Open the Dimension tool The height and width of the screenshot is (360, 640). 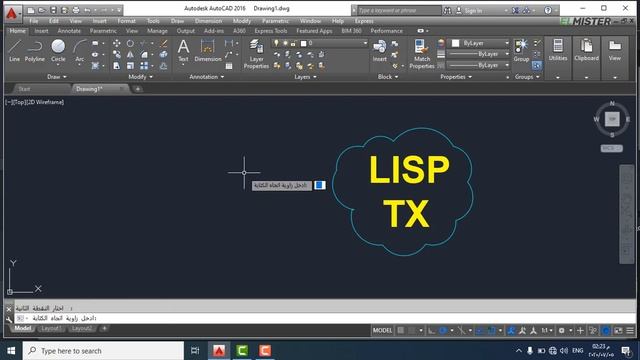pos(208,51)
